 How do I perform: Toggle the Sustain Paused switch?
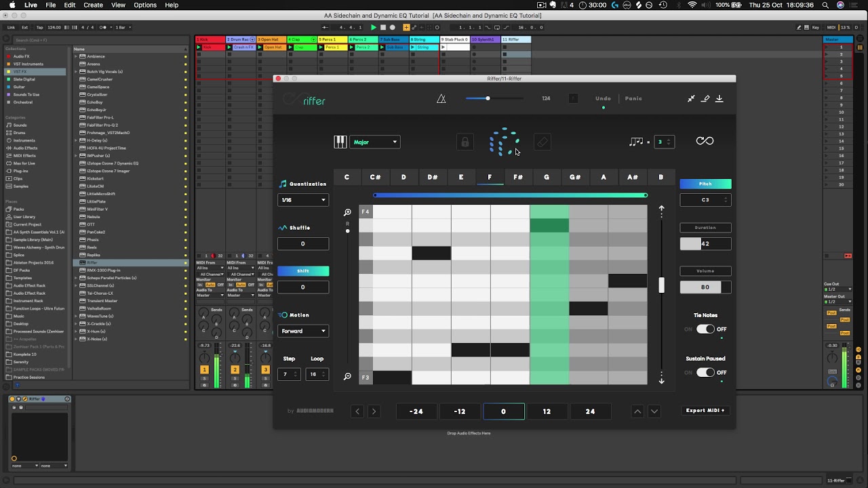point(705,372)
